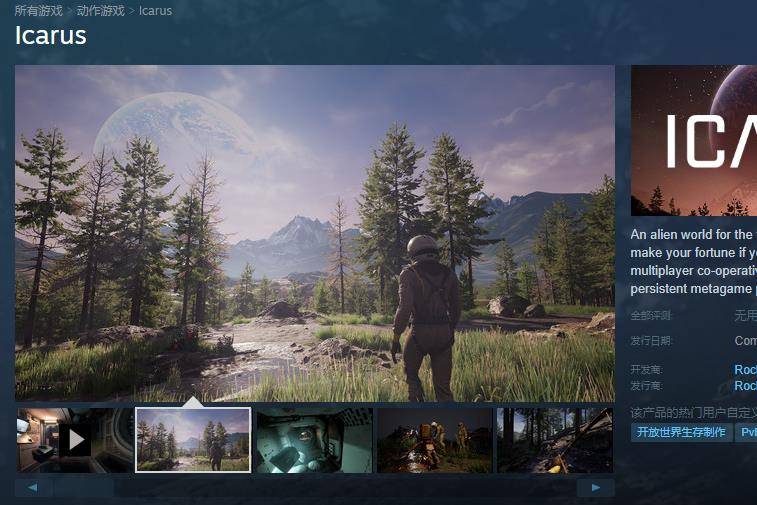Viewport: 757px width, 505px height.
Task: Go to 所有游戏 breadcrumb
Action: [x=39, y=11]
